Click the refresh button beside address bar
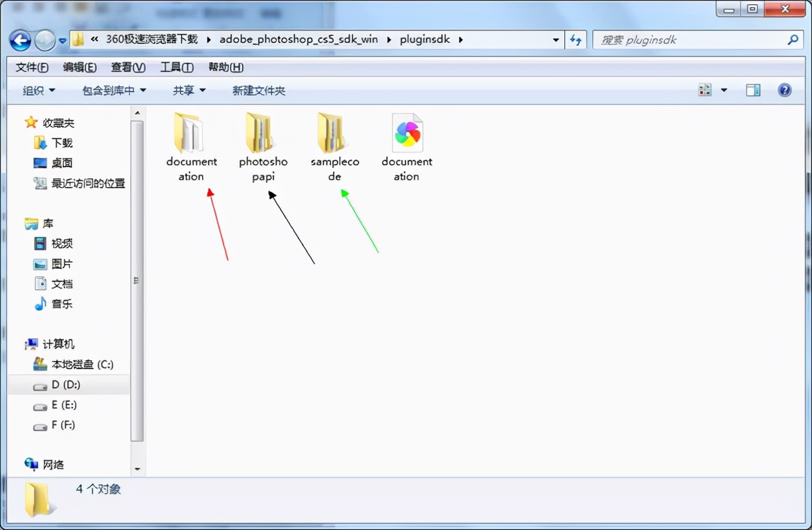Screen dimensions: 812x530 click(576, 40)
